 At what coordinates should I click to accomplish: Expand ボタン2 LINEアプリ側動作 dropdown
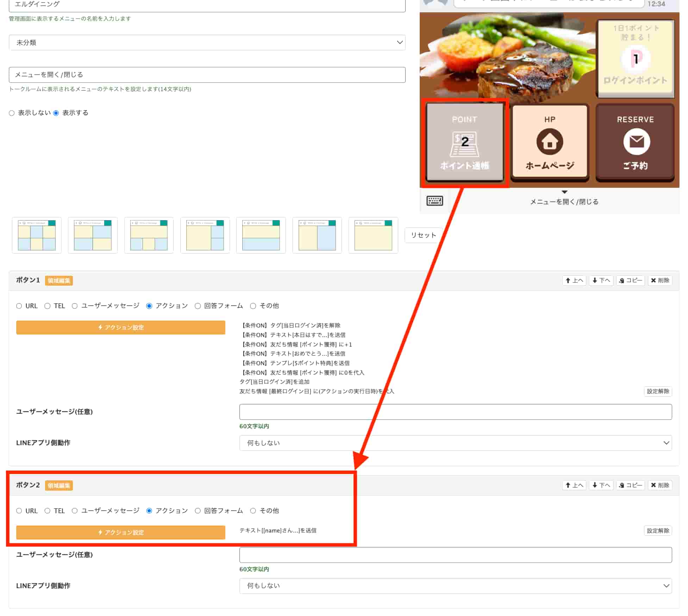[455, 585]
